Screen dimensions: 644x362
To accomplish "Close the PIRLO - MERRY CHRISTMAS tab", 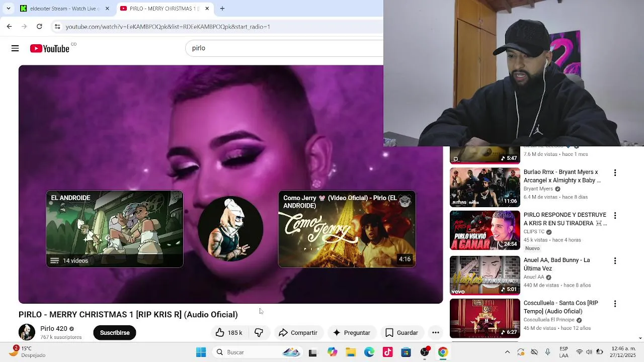I will [207, 9].
